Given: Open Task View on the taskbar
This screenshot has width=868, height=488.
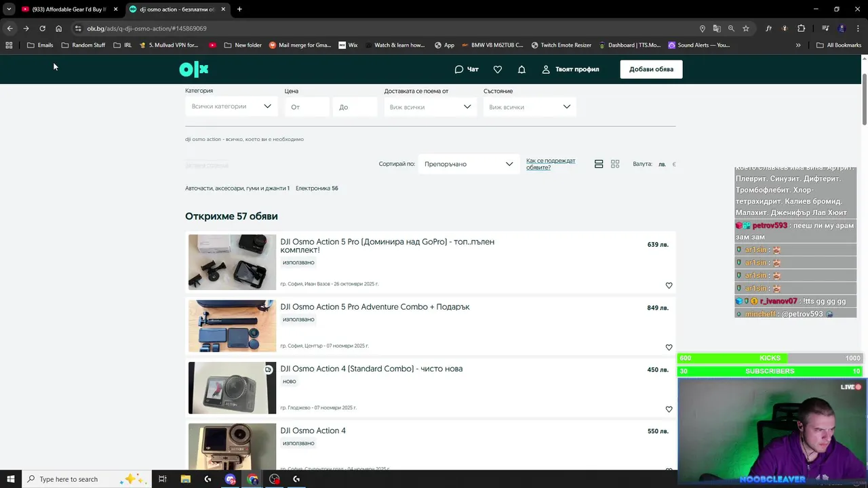Looking at the screenshot, I should (x=163, y=479).
